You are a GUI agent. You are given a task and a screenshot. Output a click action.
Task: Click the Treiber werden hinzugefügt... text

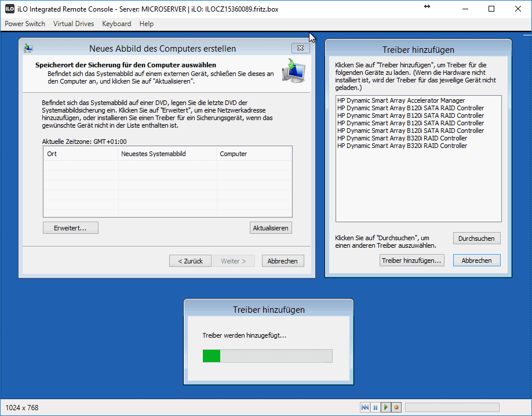(245, 335)
